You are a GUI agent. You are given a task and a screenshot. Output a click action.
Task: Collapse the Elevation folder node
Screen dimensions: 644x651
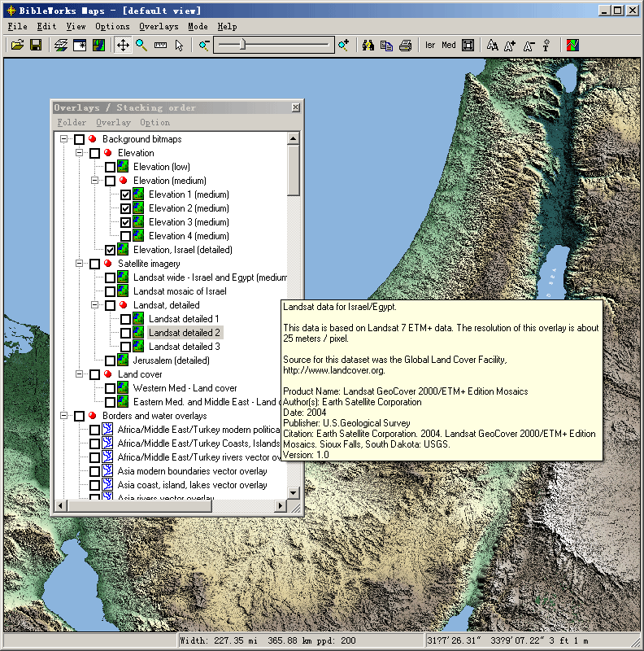coord(79,152)
